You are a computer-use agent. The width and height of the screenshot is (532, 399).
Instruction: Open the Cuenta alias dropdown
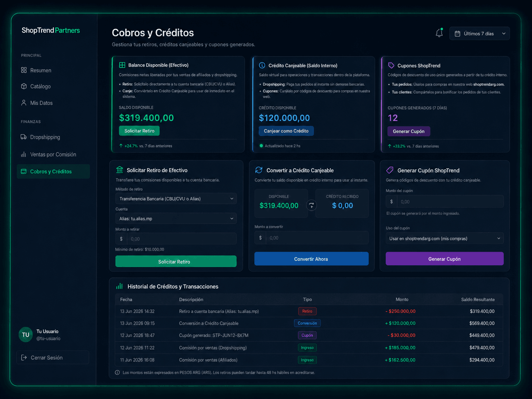(176, 219)
